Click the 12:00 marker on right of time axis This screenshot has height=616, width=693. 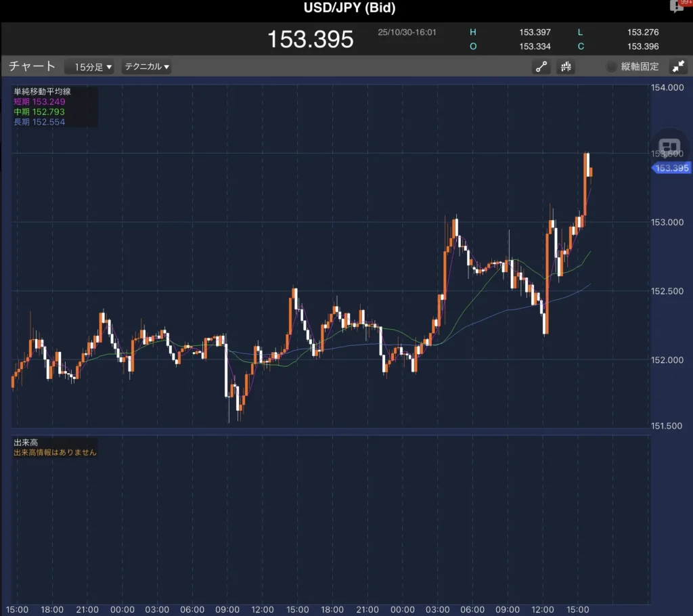(x=543, y=609)
